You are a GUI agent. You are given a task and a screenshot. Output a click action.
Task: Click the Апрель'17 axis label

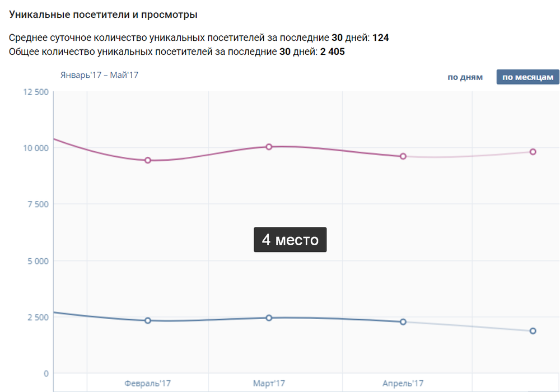coord(403,384)
